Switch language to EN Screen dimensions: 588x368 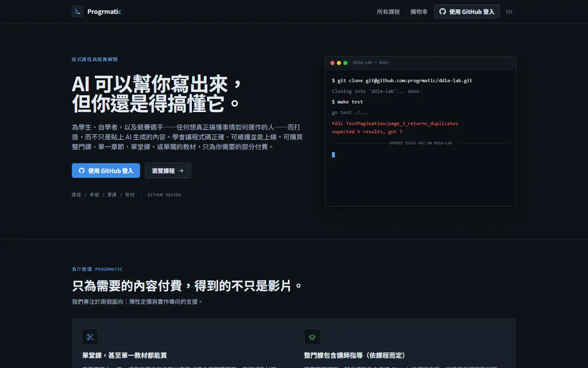tap(509, 12)
